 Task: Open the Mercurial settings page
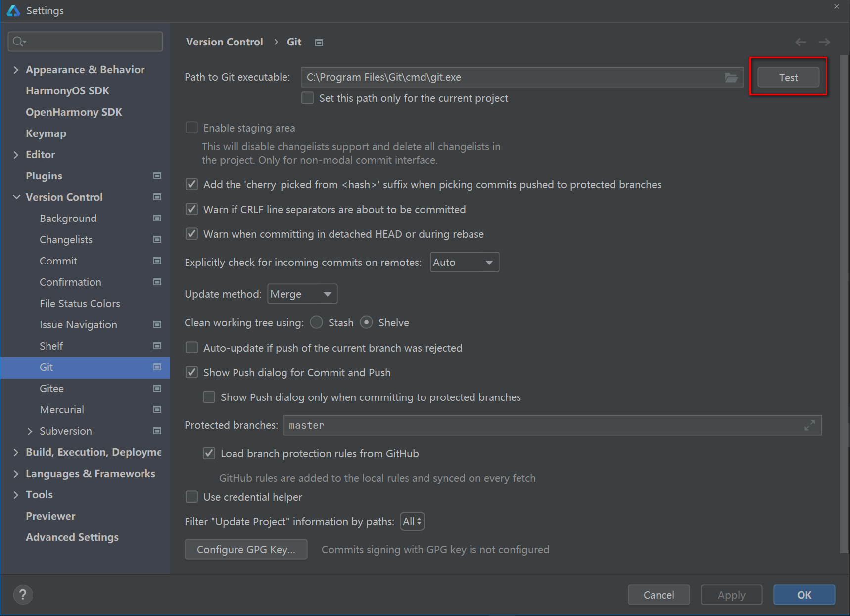[61, 409]
